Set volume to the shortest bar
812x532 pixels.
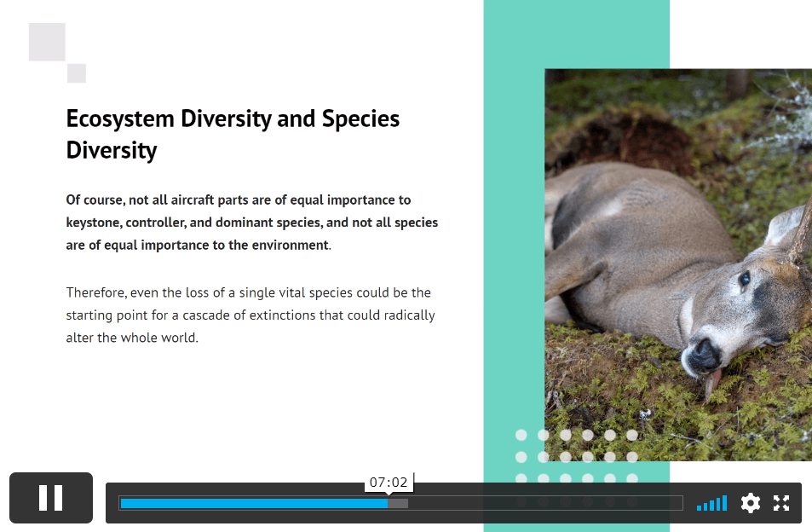tap(699, 508)
